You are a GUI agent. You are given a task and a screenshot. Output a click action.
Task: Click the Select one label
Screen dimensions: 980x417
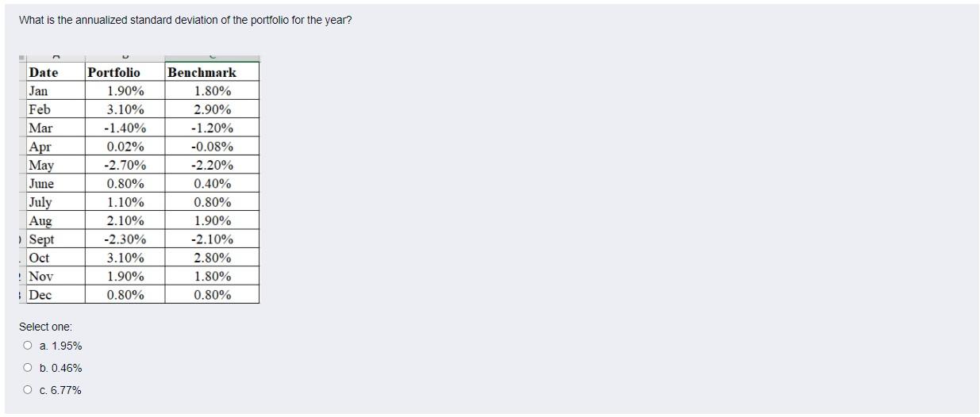(45, 327)
